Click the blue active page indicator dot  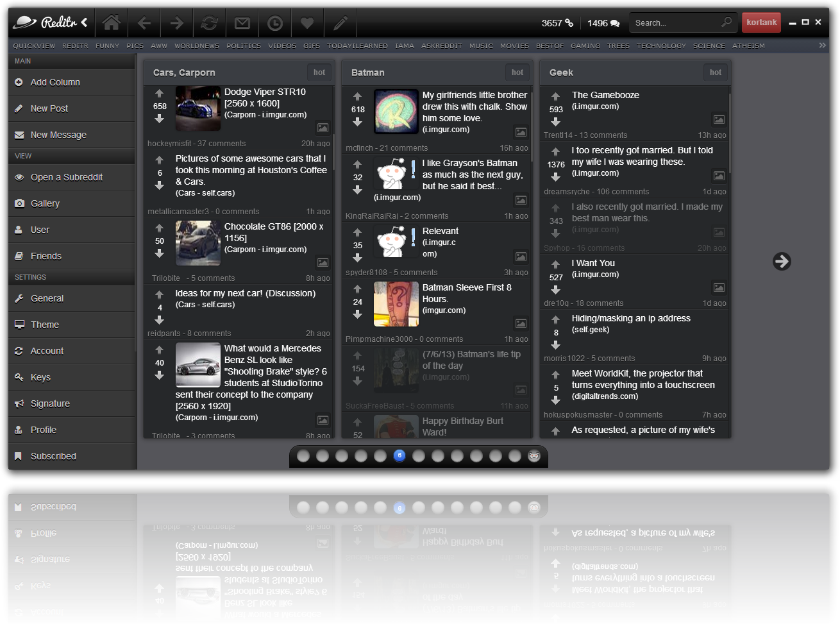399,456
